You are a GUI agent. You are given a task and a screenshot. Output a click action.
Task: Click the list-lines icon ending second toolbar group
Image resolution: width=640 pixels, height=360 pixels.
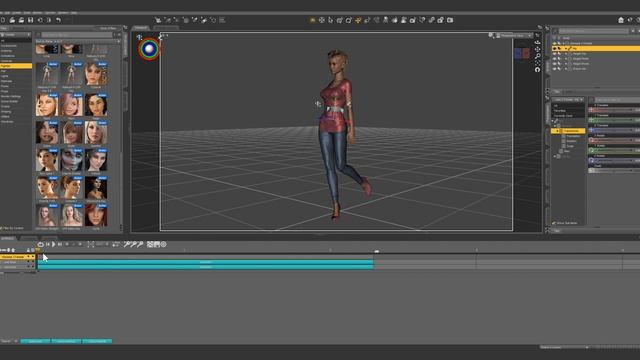(222, 20)
